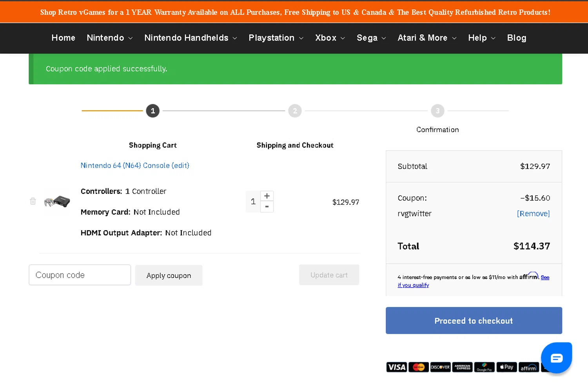The height and width of the screenshot is (389, 588).
Task: Expand the Nintendo dropdown menu
Action: click(x=110, y=38)
